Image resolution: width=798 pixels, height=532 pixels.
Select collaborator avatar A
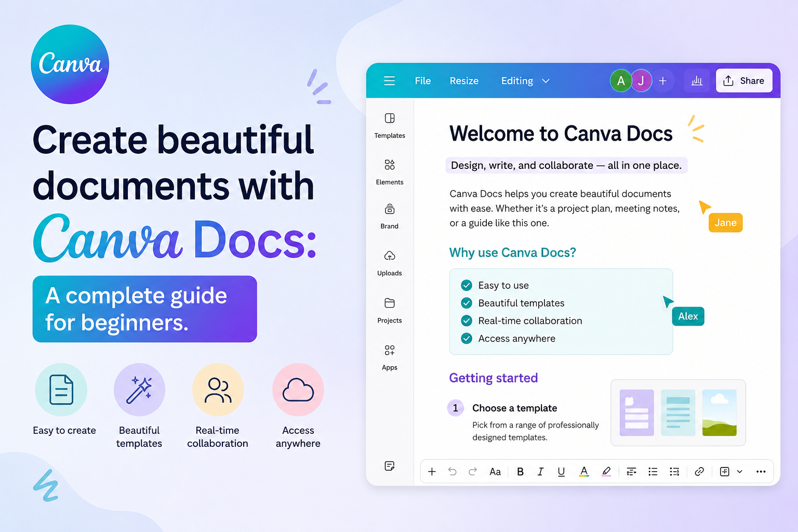(x=621, y=81)
